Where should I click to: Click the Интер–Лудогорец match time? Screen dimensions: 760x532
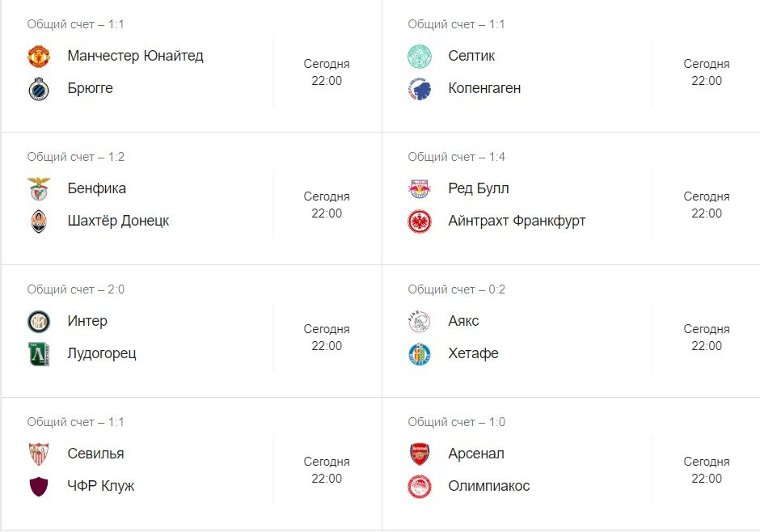(x=327, y=337)
